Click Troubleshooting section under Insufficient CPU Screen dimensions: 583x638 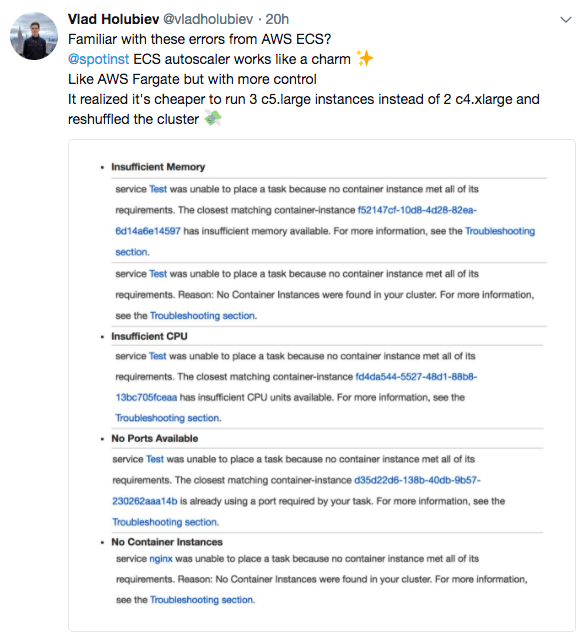tap(168, 418)
